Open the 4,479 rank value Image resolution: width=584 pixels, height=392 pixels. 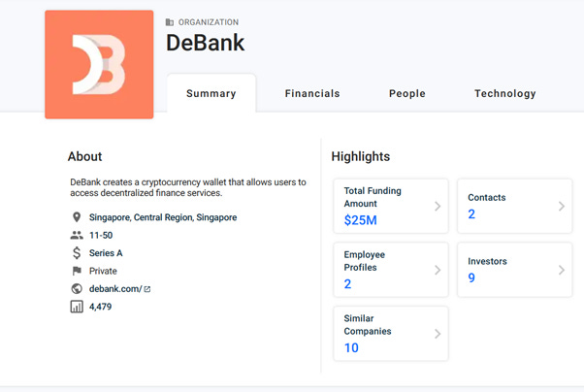click(101, 307)
